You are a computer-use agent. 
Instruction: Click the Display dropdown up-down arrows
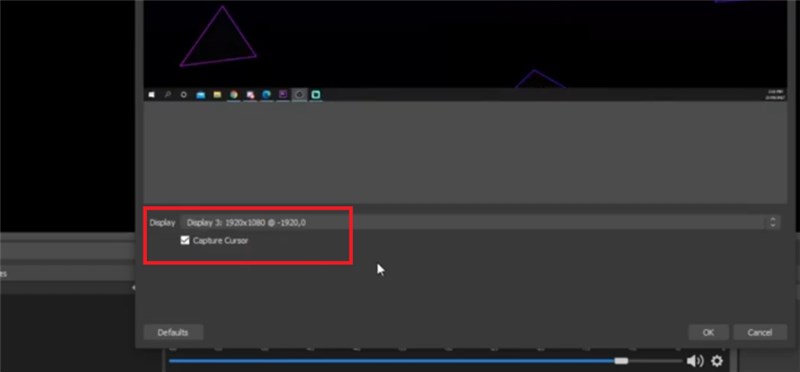[773, 222]
